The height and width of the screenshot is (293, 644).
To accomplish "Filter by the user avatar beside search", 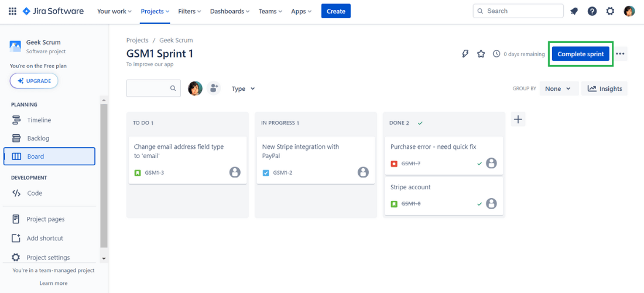I will pyautogui.click(x=195, y=88).
